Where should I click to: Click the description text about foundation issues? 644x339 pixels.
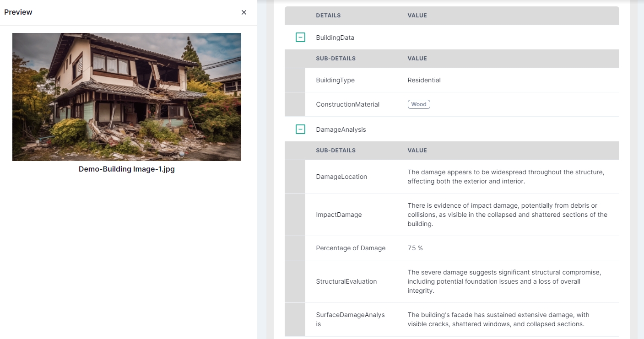pos(504,281)
